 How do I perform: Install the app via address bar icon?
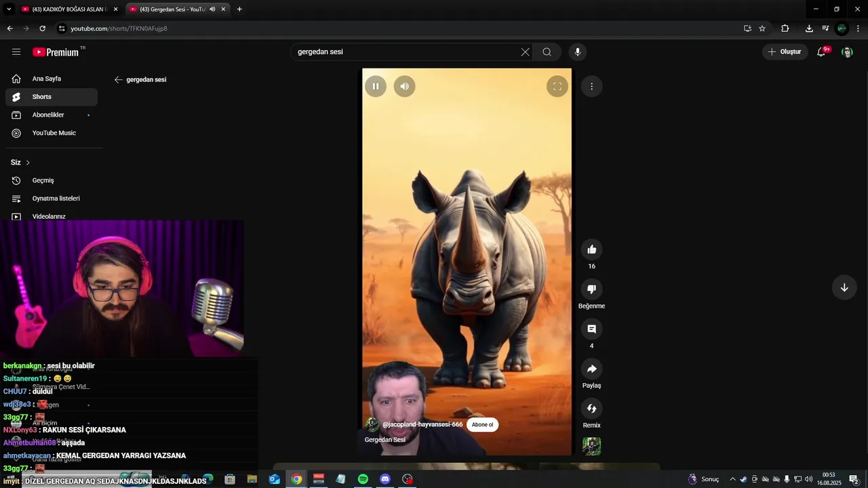[747, 28]
